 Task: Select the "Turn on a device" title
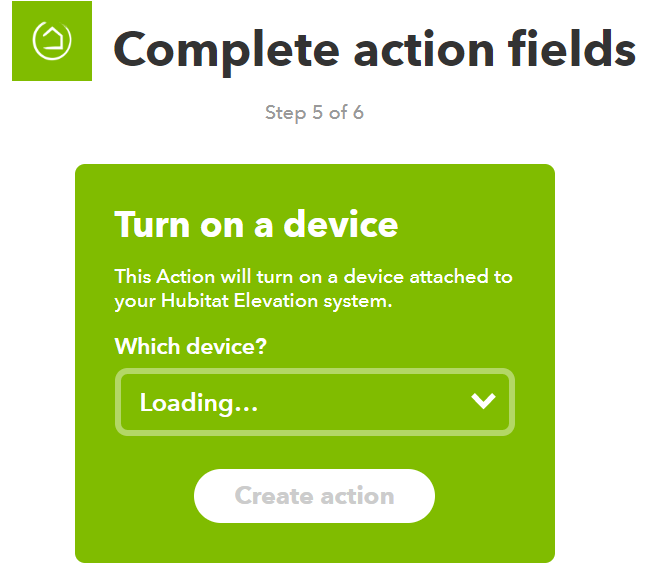[x=256, y=224]
